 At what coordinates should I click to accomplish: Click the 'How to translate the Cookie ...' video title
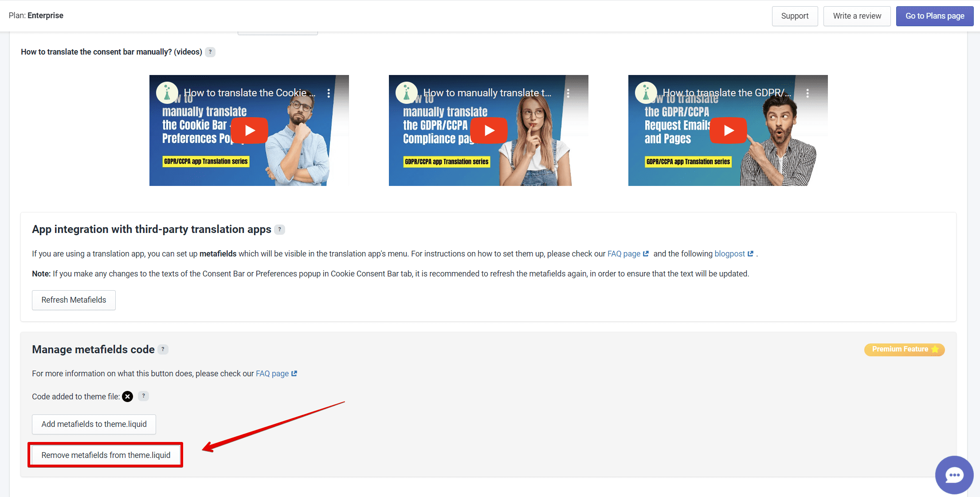tap(250, 93)
